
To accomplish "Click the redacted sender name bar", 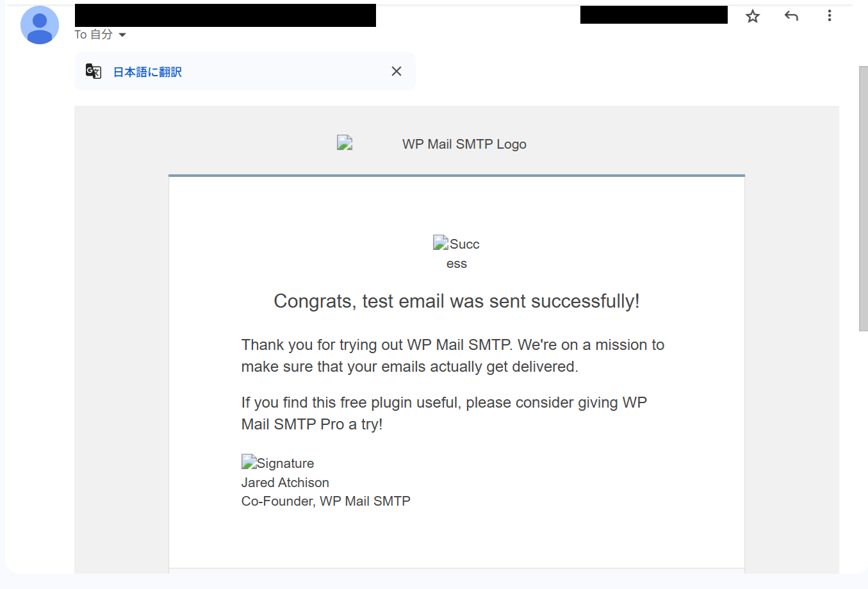I will (225, 15).
